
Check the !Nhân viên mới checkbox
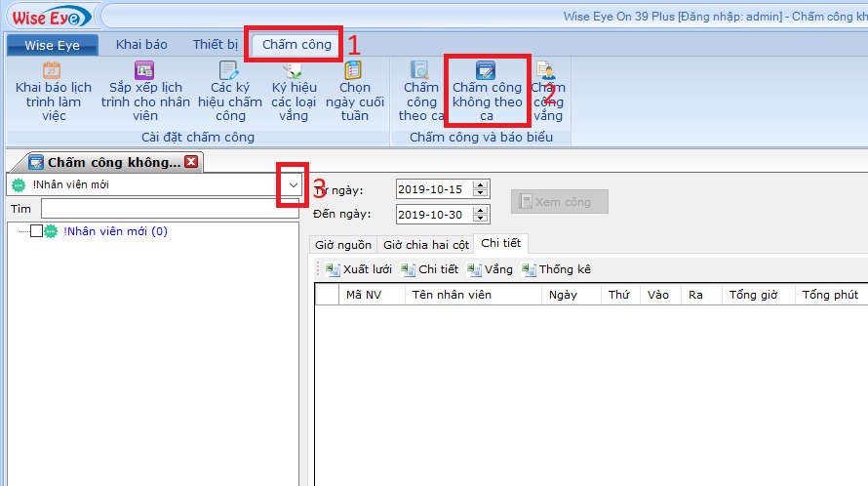[36, 231]
